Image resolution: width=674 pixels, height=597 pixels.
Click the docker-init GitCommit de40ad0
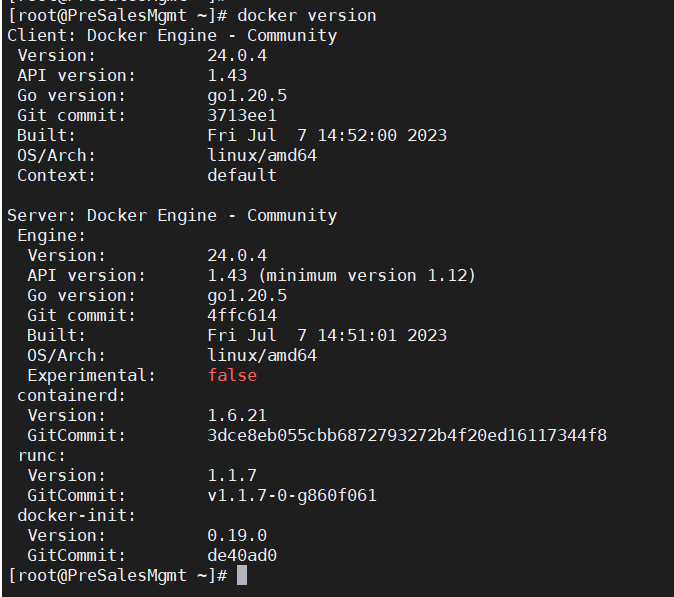[x=242, y=555]
